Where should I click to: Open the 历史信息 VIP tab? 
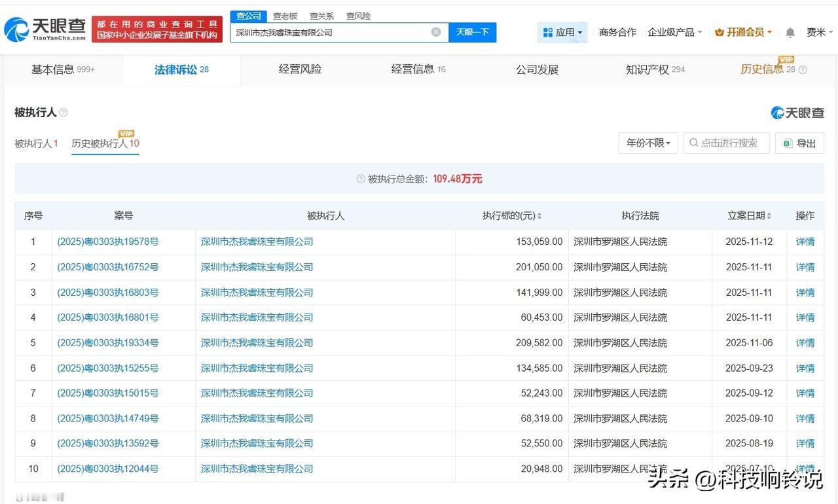(x=768, y=69)
